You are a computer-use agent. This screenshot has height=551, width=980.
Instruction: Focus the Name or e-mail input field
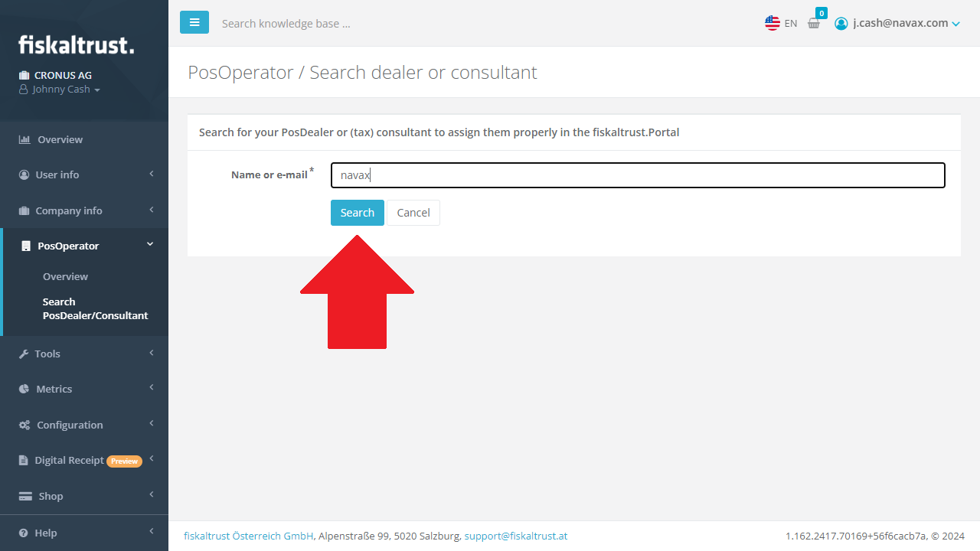click(x=638, y=175)
